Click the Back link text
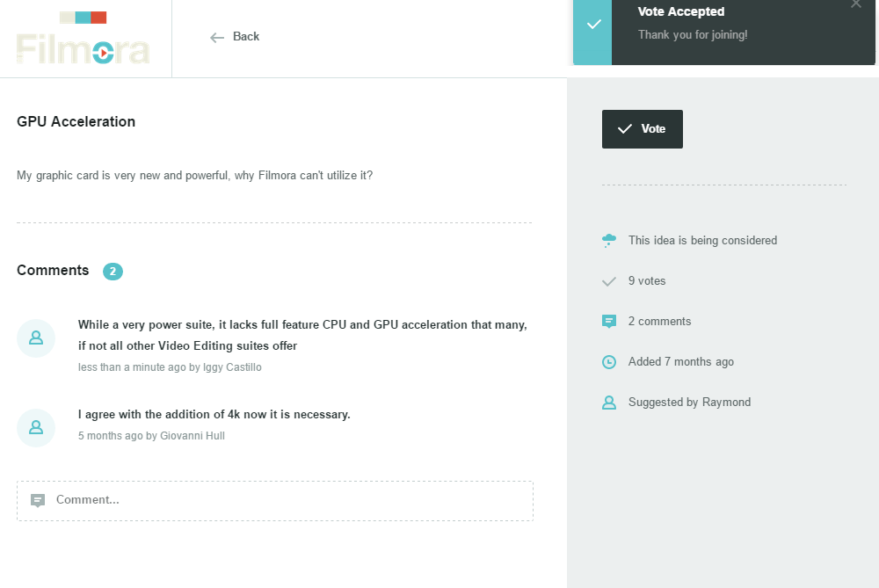Screen dimensions: 879x588 click(x=246, y=37)
